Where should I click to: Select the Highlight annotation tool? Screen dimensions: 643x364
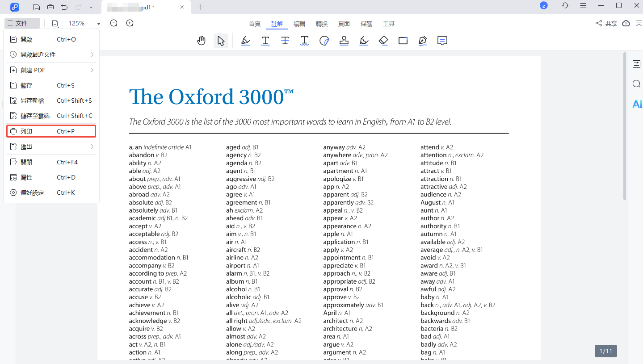coord(245,41)
